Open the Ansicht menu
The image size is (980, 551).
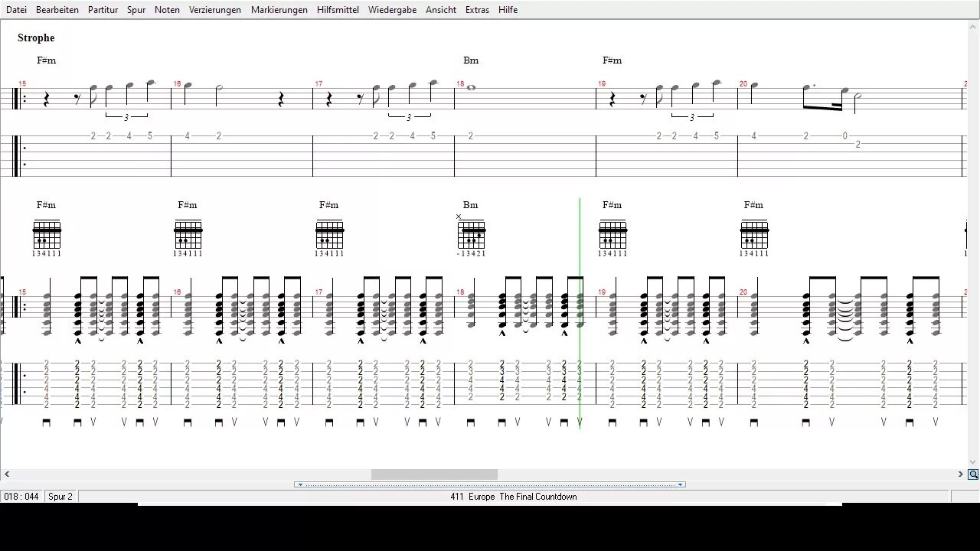point(441,10)
